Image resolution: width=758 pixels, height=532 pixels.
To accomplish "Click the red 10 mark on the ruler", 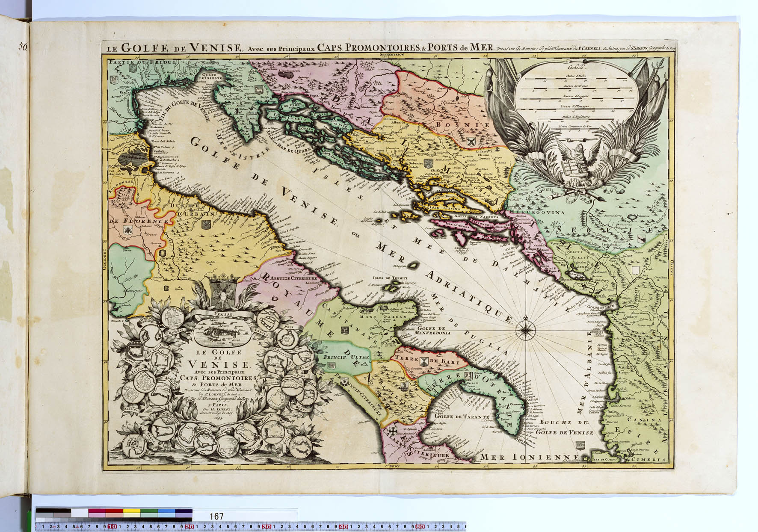I will (x=112, y=526).
